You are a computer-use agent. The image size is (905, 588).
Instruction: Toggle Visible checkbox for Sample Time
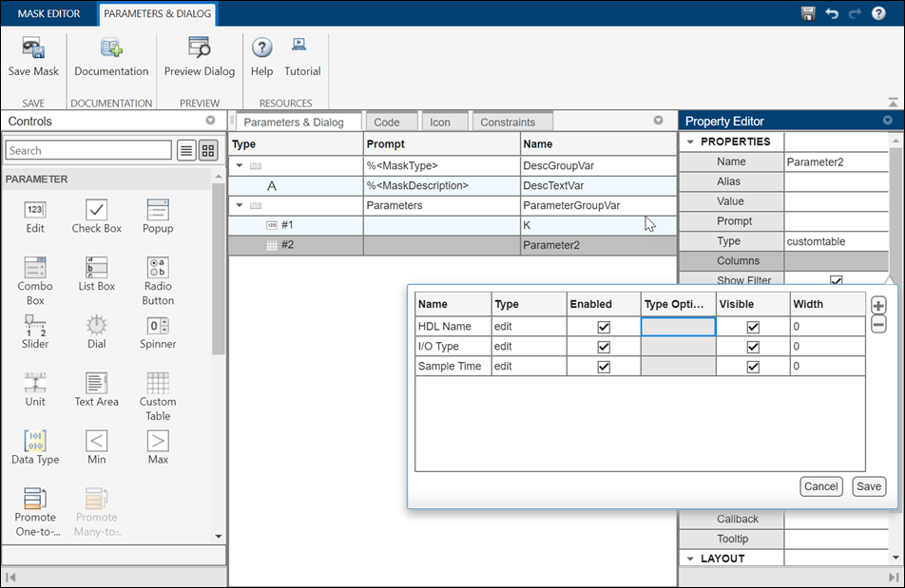click(753, 367)
